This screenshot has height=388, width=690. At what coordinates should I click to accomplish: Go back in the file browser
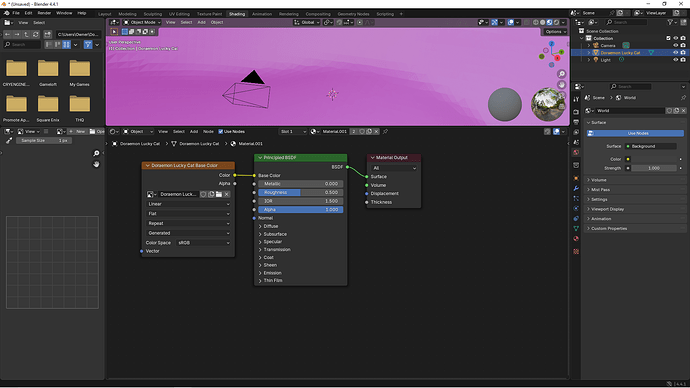tap(7, 34)
